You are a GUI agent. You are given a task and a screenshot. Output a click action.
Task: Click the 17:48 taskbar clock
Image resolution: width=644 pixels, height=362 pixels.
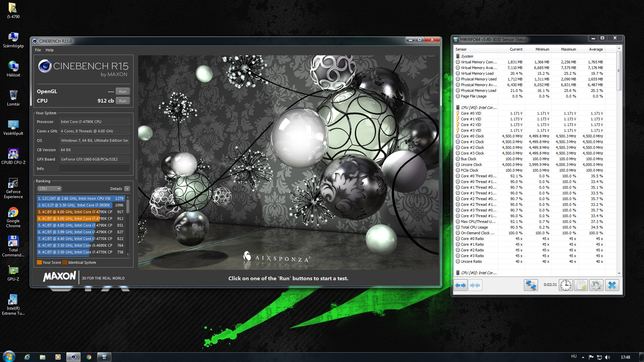[x=625, y=357]
